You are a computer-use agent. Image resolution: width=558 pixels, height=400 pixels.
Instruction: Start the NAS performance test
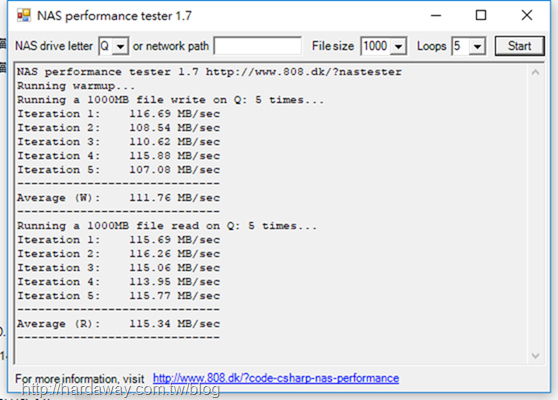click(x=520, y=46)
